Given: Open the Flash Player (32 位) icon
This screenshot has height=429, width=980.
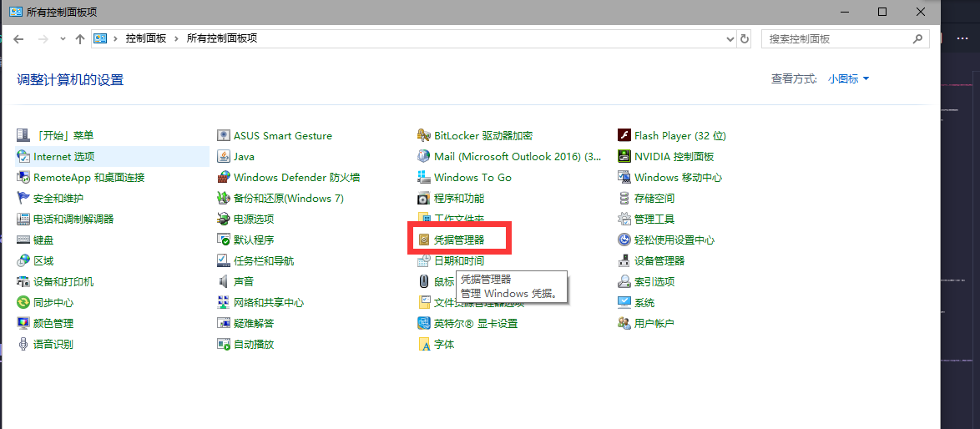Looking at the screenshot, I should (624, 136).
